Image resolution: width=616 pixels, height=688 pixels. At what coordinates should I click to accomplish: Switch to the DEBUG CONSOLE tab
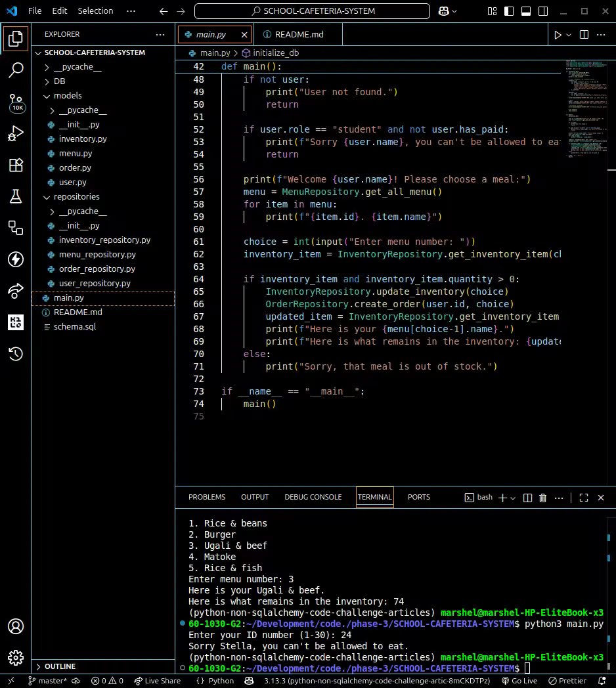point(313,497)
